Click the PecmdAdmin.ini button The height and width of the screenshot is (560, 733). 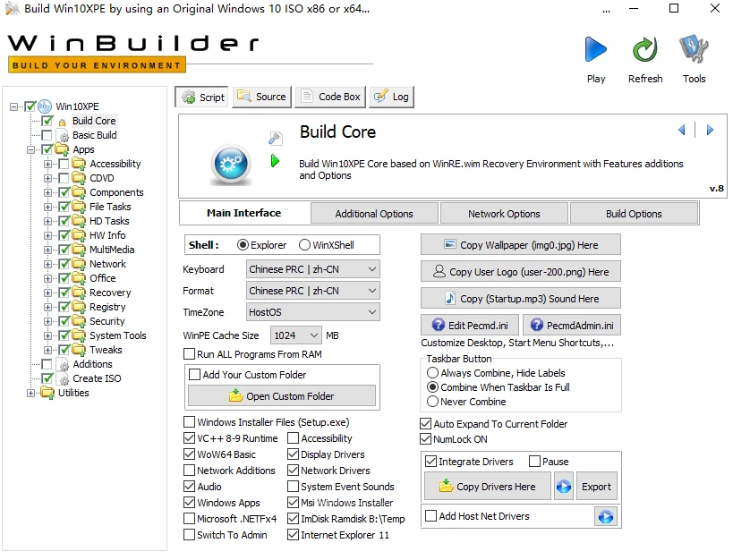coord(572,325)
